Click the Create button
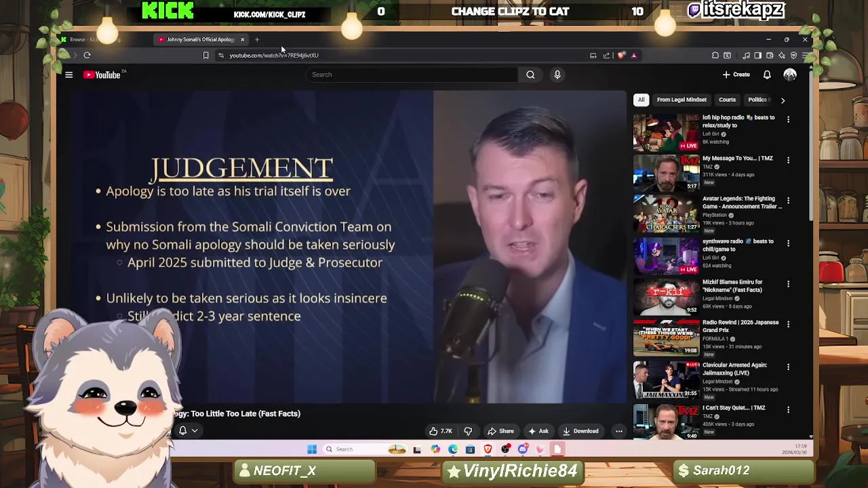Screen dimensions: 868x488 point(736,75)
